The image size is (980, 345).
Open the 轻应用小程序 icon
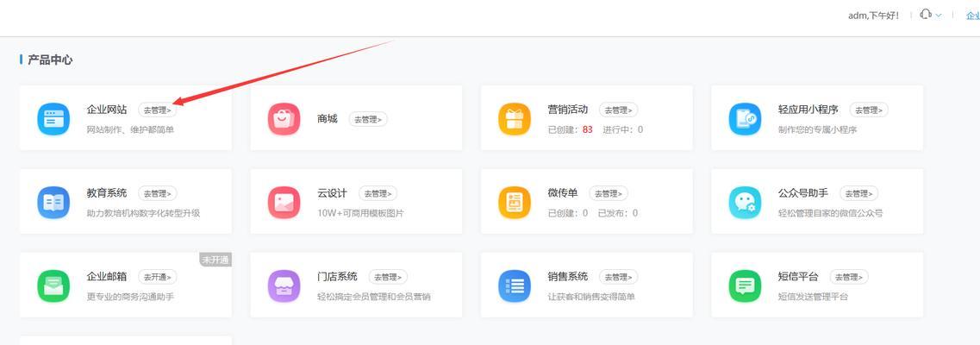[x=745, y=119]
